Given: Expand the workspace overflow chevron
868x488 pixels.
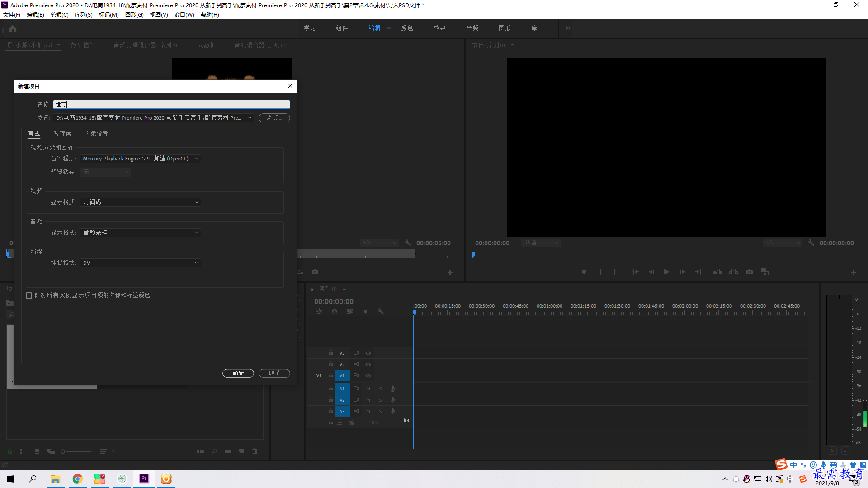Looking at the screenshot, I should click(568, 28).
